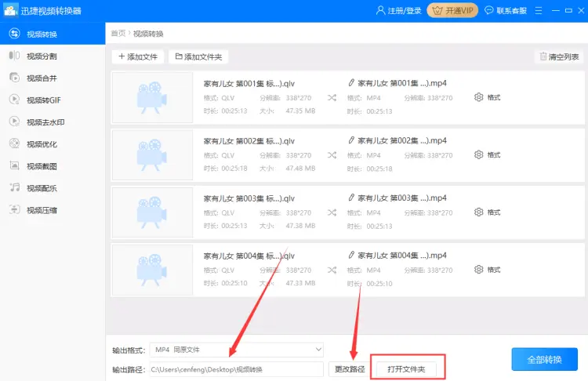Click the convert arrows icon in 第001集 row
The width and height of the screenshot is (588, 381).
[332, 98]
